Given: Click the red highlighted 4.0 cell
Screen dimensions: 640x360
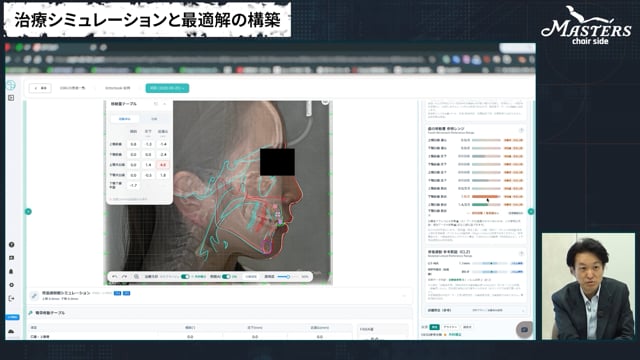Looking at the screenshot, I should point(163,165).
